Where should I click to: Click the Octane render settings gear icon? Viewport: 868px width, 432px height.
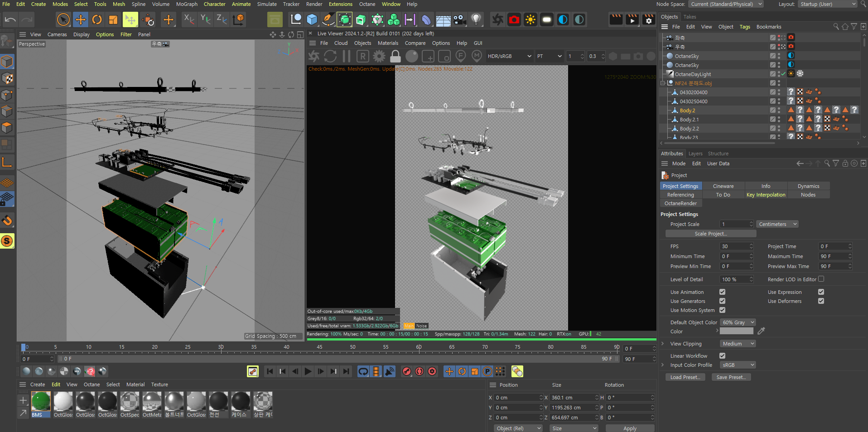pos(379,56)
